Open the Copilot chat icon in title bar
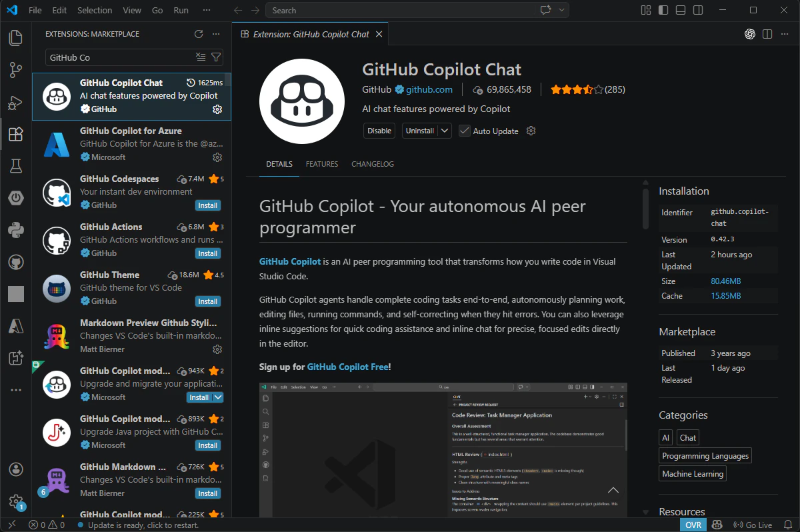Image resolution: width=800 pixels, height=532 pixels. [x=546, y=10]
